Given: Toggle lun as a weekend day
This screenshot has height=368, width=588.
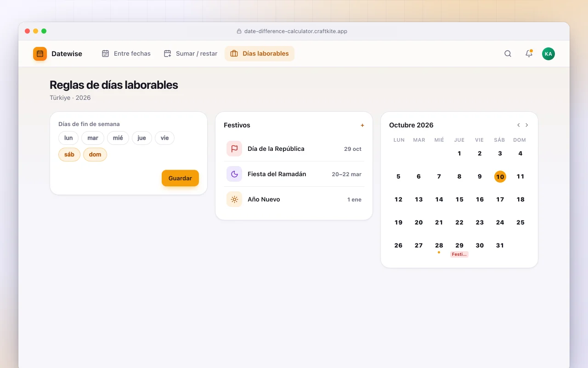Looking at the screenshot, I should coord(68,138).
